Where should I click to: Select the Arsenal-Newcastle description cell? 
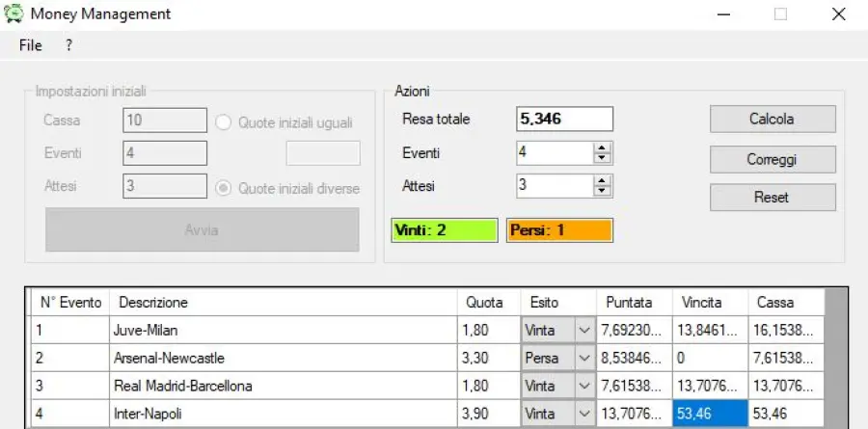(x=284, y=359)
